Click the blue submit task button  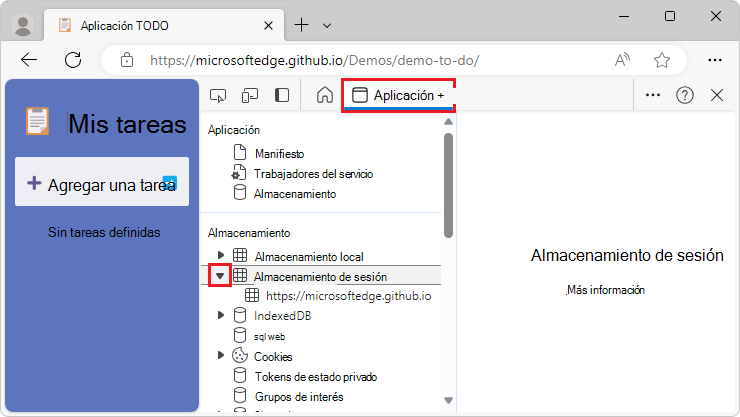[x=170, y=182]
